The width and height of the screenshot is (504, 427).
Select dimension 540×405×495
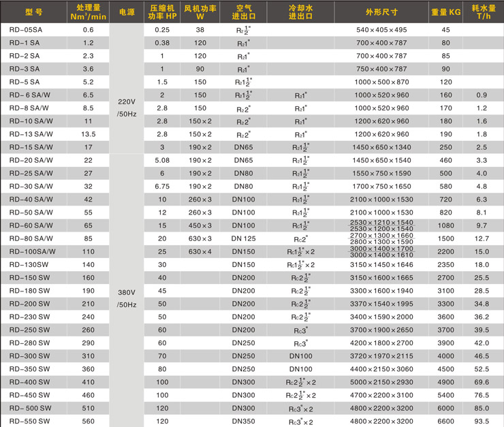(x=381, y=30)
